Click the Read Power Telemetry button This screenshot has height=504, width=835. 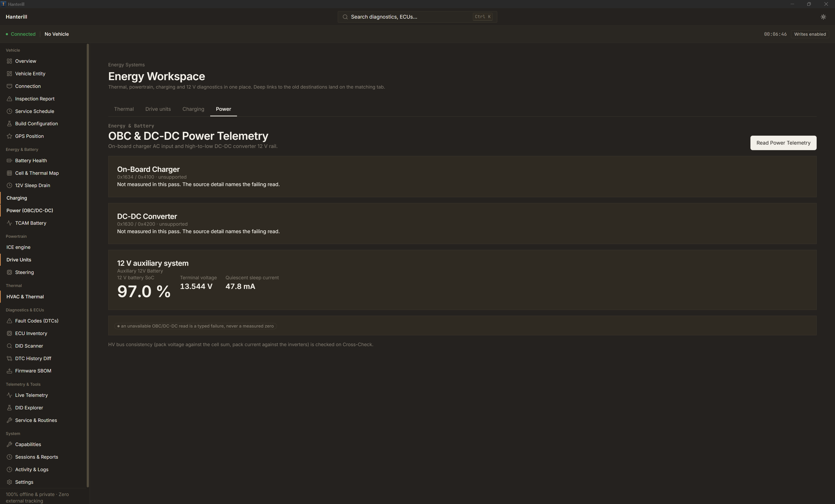(x=783, y=143)
